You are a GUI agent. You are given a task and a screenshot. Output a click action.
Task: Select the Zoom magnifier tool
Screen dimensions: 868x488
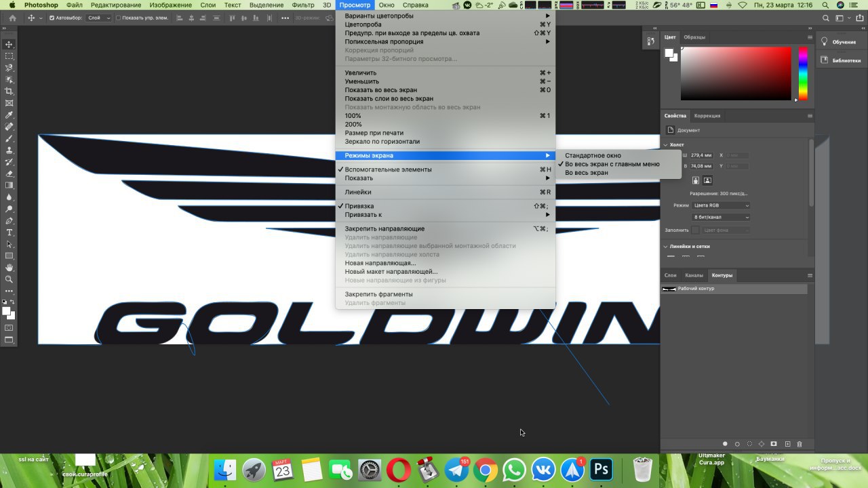9,279
